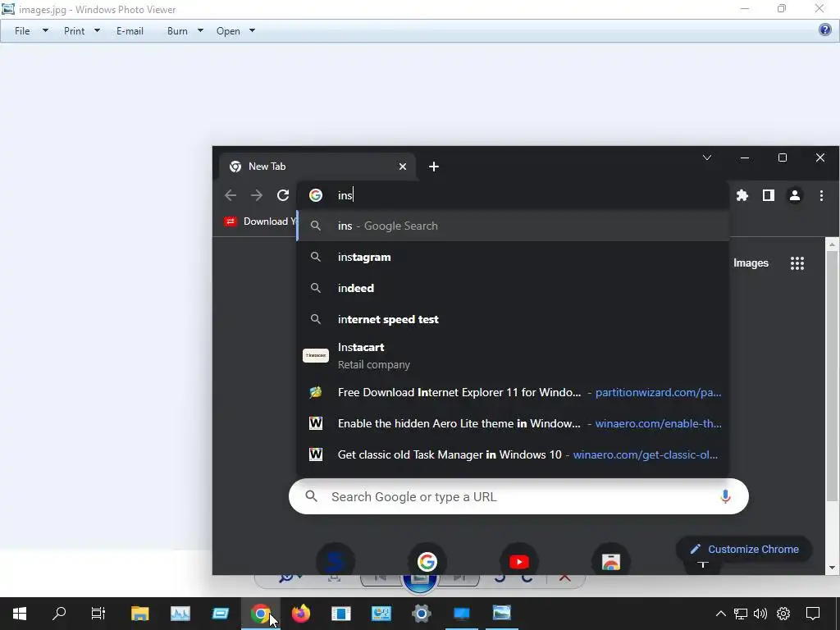The image size is (840, 630).
Task: Open the notification center icon
Action: coord(813,614)
